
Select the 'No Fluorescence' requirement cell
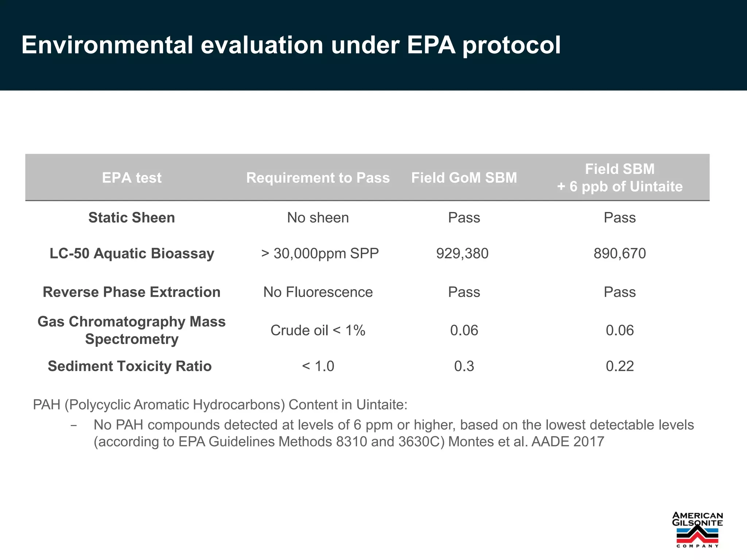[318, 292]
